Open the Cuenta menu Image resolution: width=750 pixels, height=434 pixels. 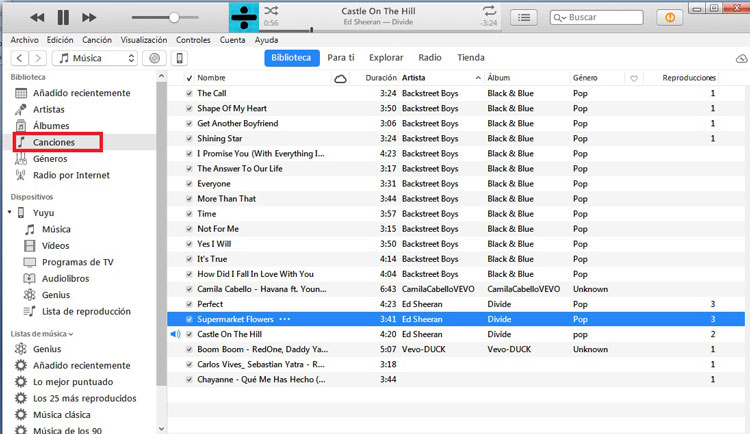coord(232,40)
